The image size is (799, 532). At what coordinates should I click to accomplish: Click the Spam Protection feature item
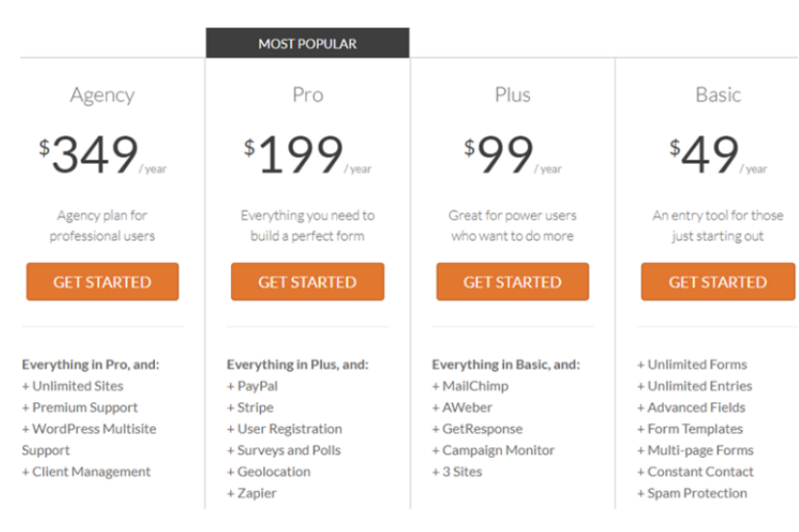pyautogui.click(x=692, y=493)
